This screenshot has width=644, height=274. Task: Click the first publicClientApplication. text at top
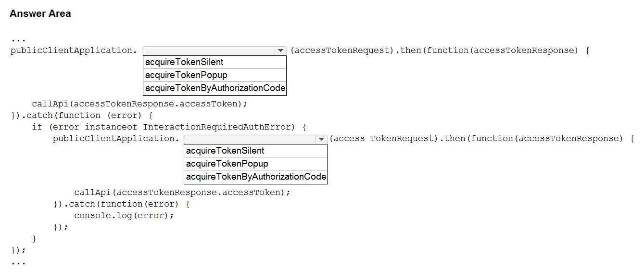point(74,50)
